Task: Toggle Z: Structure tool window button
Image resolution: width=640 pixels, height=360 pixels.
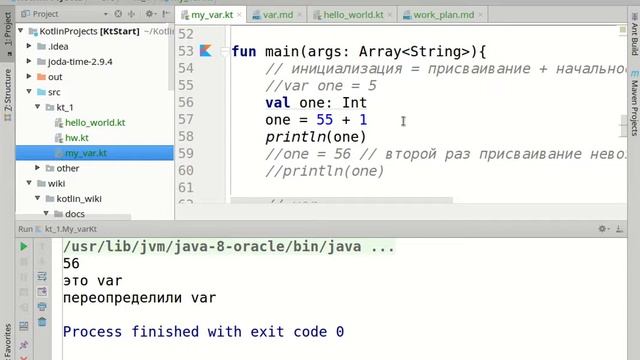Action: tap(8, 95)
